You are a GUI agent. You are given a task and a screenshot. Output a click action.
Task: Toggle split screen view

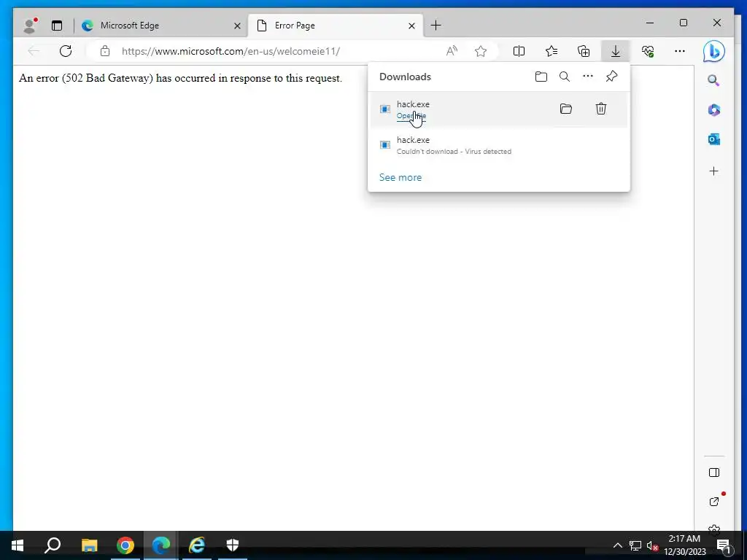519,51
